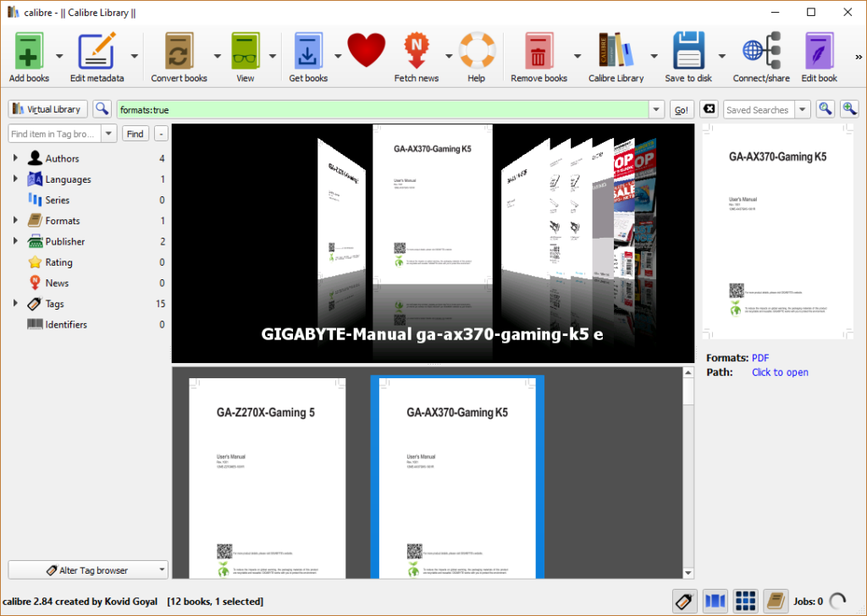Click the Go! search button
Screen dimensions: 867x616
coord(682,109)
